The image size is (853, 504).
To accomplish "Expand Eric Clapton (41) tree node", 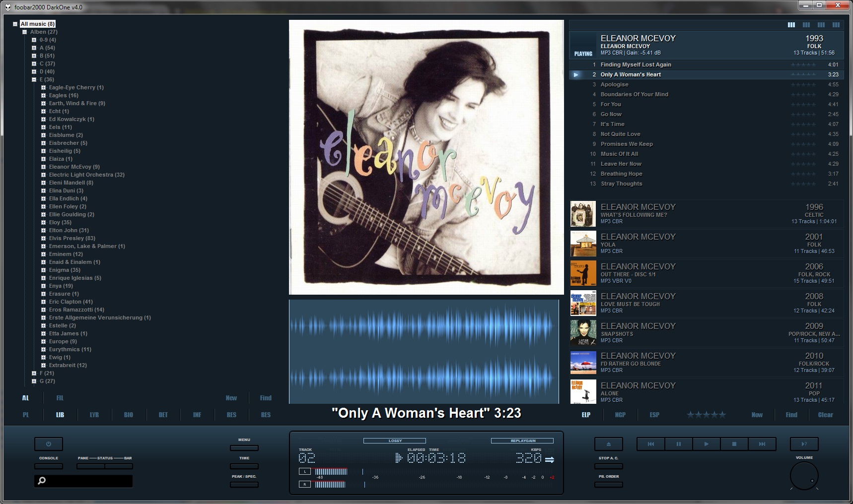I will 43,302.
